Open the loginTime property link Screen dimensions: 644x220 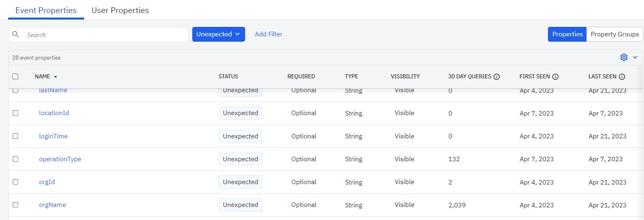[x=53, y=136]
